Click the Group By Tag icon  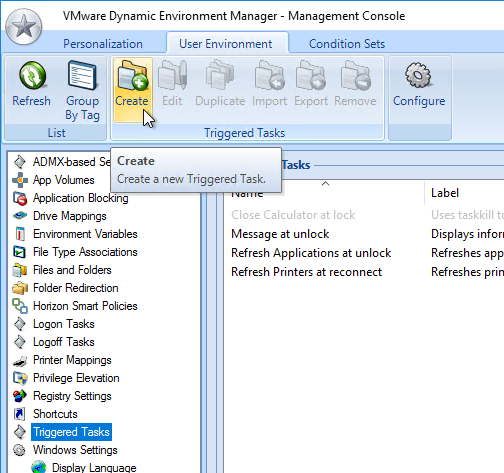(82, 76)
